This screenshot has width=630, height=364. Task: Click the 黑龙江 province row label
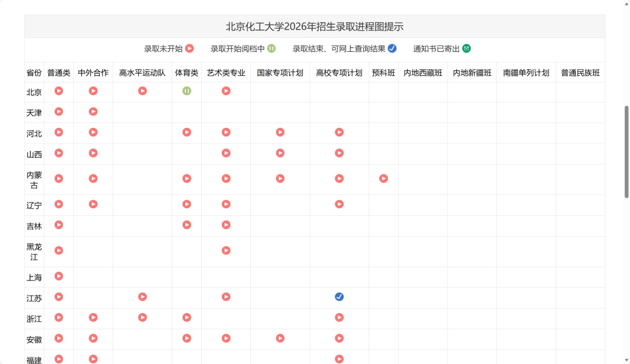(x=34, y=252)
